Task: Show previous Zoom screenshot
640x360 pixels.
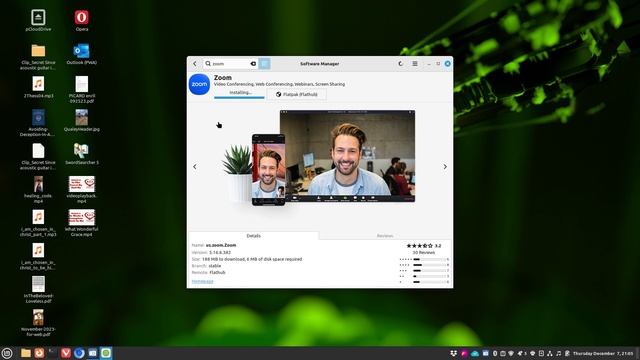Action: tap(195, 167)
